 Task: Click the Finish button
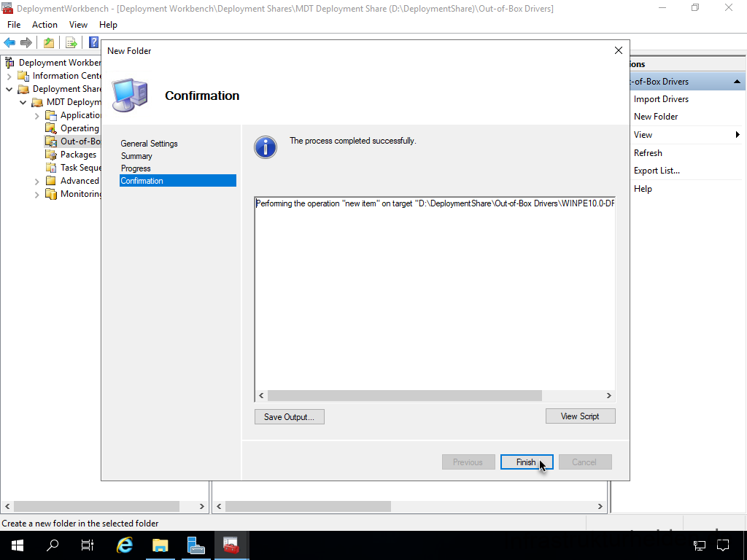[527, 462]
